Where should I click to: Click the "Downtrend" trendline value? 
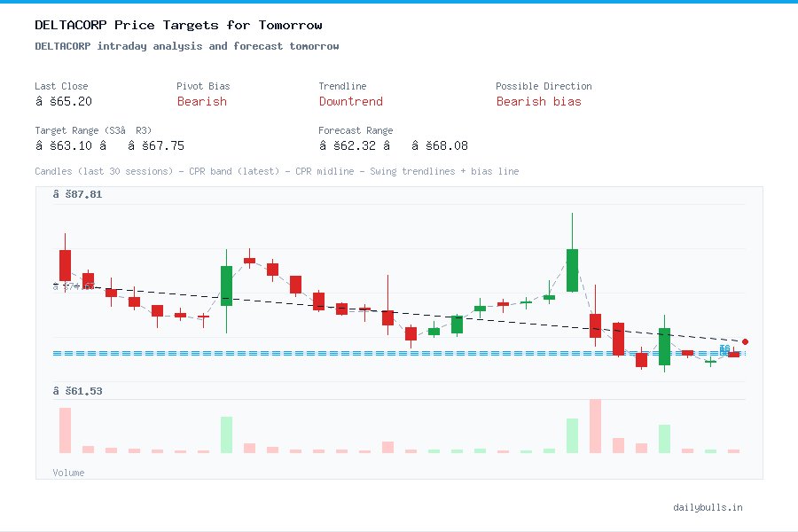[350, 101]
